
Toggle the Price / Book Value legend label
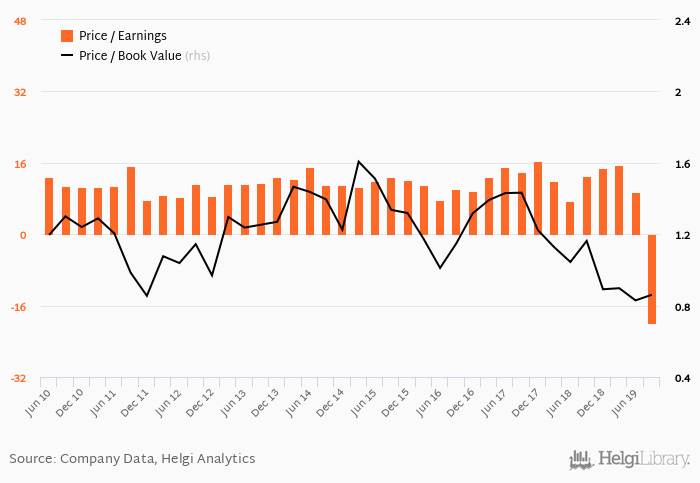[130, 56]
